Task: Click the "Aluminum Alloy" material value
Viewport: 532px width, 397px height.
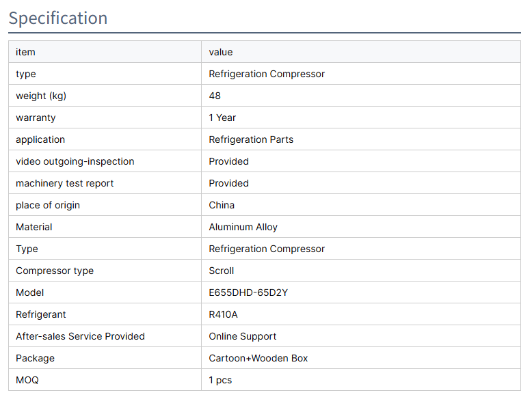Action: coord(243,227)
